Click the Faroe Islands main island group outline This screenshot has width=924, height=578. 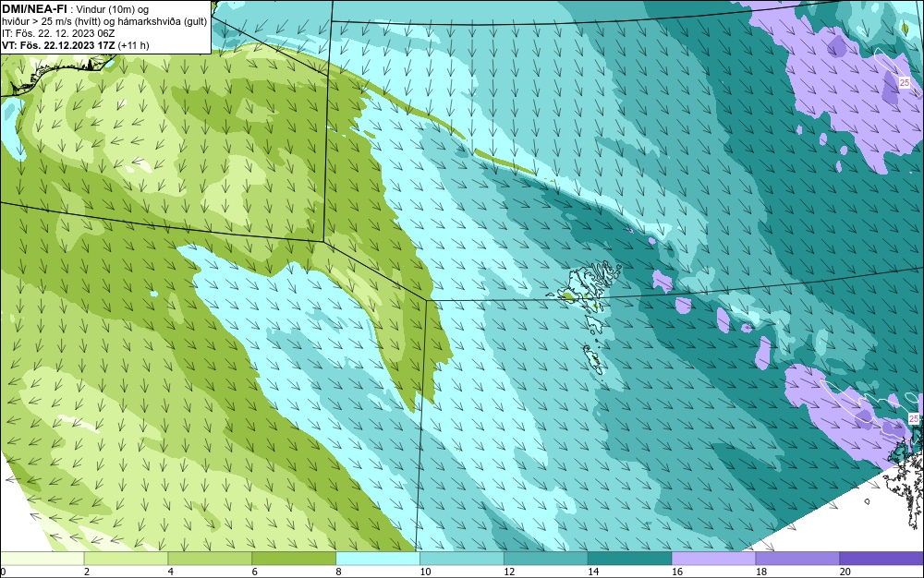[583, 288]
